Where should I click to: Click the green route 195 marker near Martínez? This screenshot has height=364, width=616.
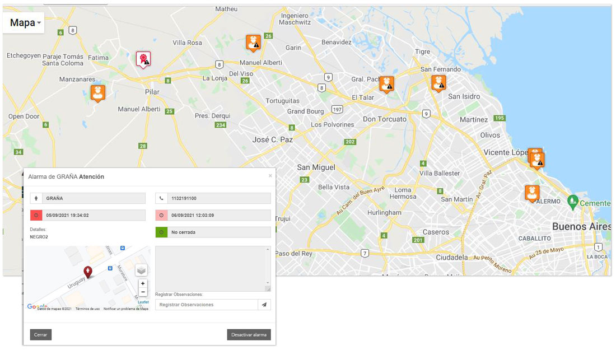coord(500,118)
